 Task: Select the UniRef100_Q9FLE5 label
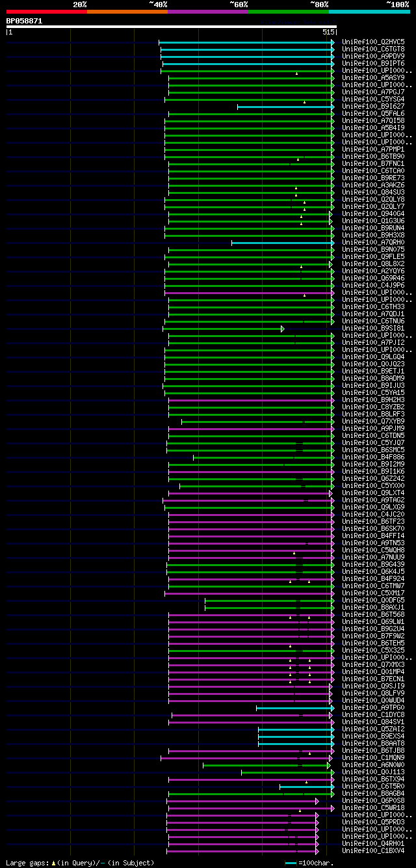click(x=373, y=256)
